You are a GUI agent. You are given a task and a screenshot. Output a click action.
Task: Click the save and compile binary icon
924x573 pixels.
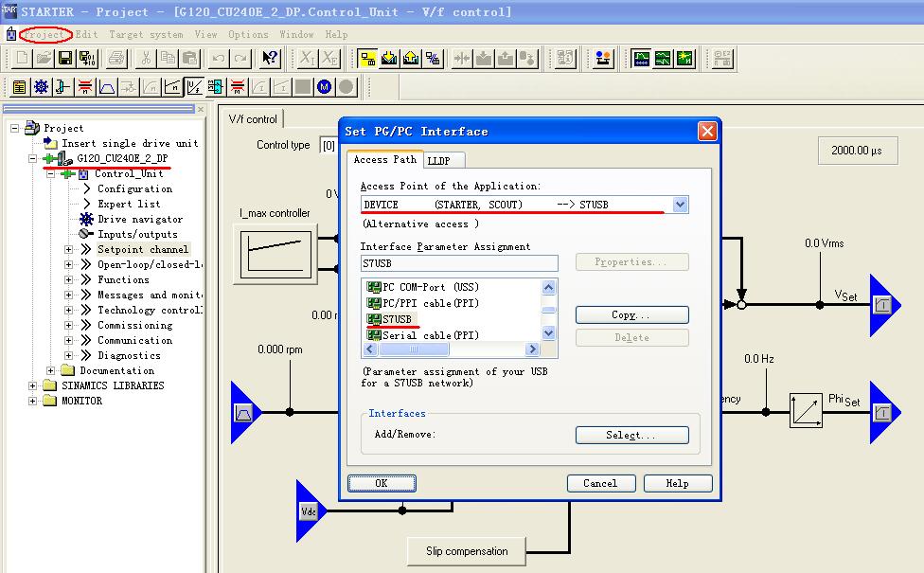point(87,58)
